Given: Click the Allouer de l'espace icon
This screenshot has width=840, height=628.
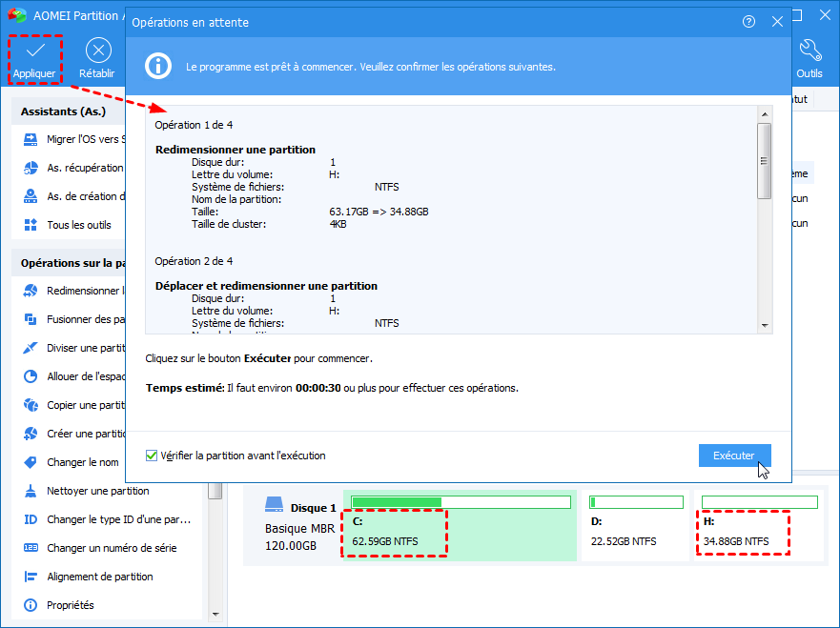Looking at the screenshot, I should (31, 376).
